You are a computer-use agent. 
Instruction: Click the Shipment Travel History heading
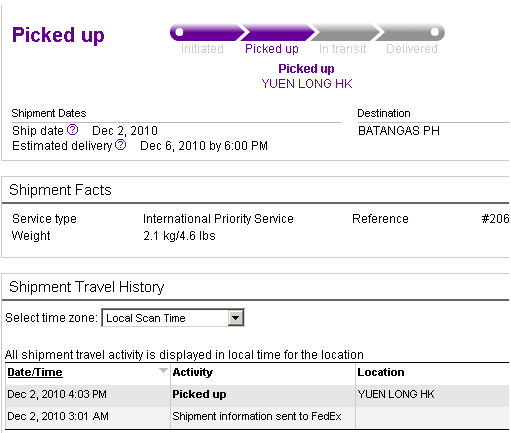coord(87,287)
